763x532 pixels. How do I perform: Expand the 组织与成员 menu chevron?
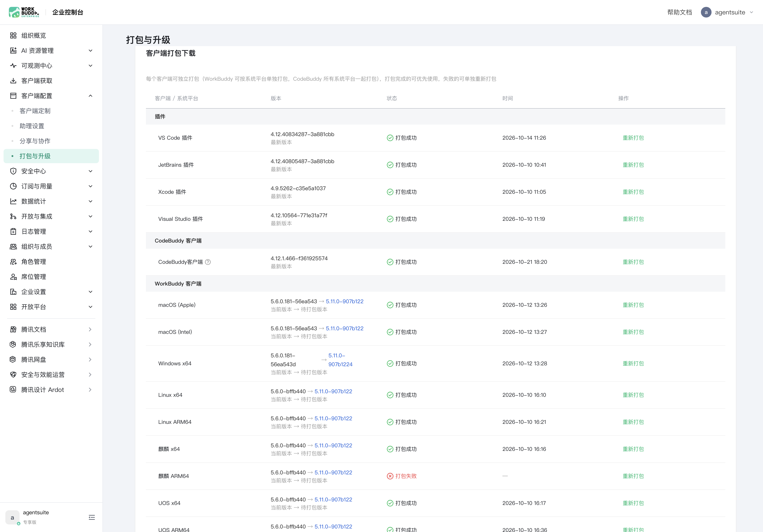(x=90, y=246)
